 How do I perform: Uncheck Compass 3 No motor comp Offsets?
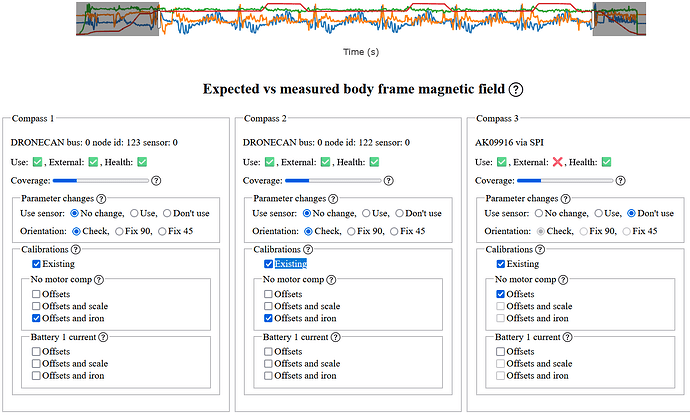[501, 294]
